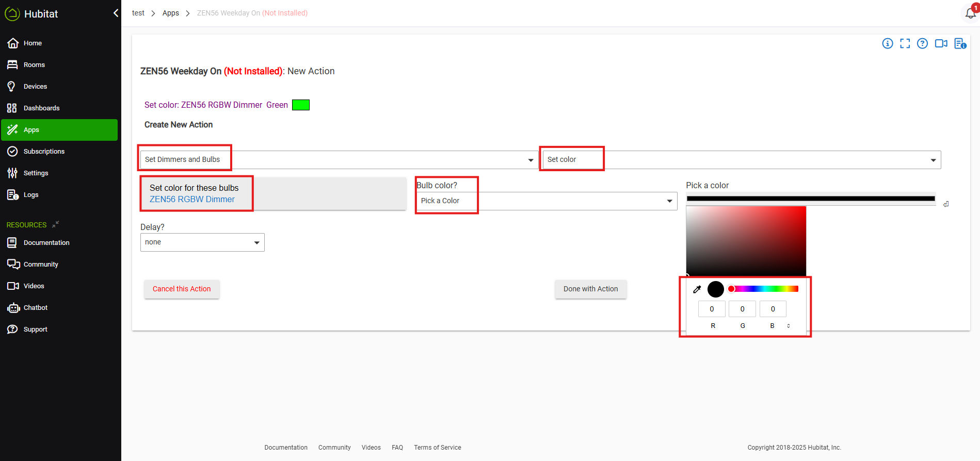Open Videos in Resources sidebar
Image resolution: width=980 pixels, height=461 pixels.
(59, 286)
